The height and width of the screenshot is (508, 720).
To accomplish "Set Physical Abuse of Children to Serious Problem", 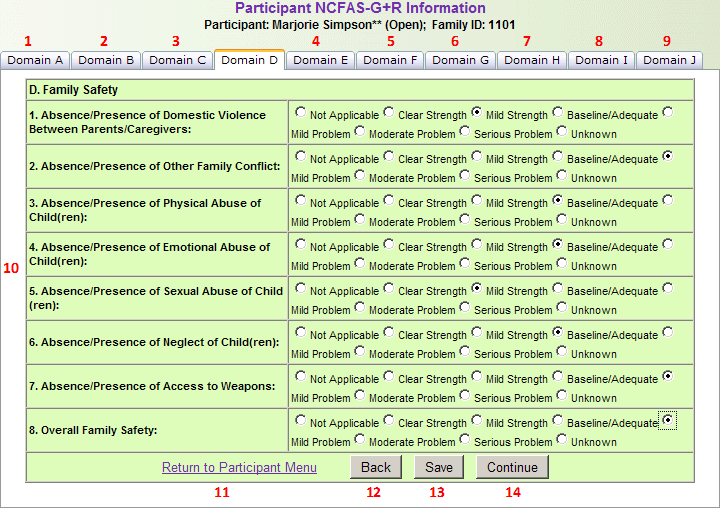I will tap(464, 219).
